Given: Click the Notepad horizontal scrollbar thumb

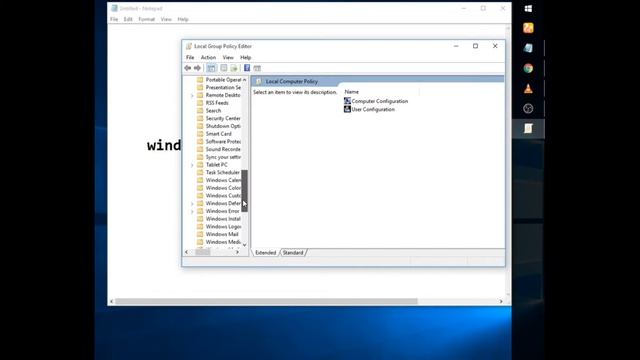Looking at the screenshot, I should pyautogui.click(x=266, y=301).
